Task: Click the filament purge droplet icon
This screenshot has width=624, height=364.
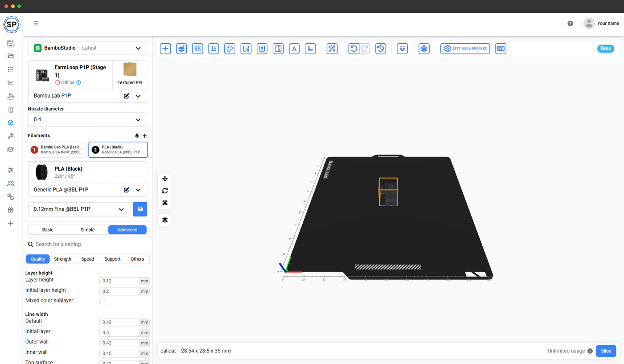Action: click(137, 135)
